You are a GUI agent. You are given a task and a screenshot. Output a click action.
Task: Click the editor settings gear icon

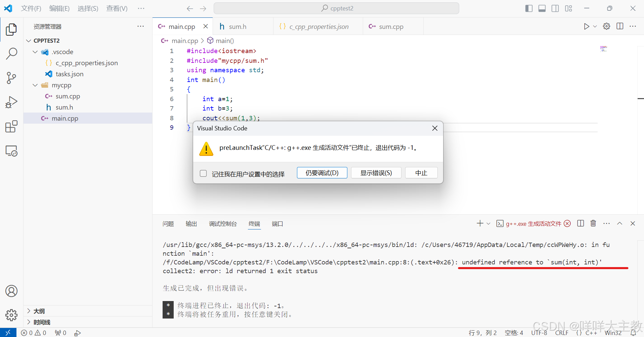[607, 27]
